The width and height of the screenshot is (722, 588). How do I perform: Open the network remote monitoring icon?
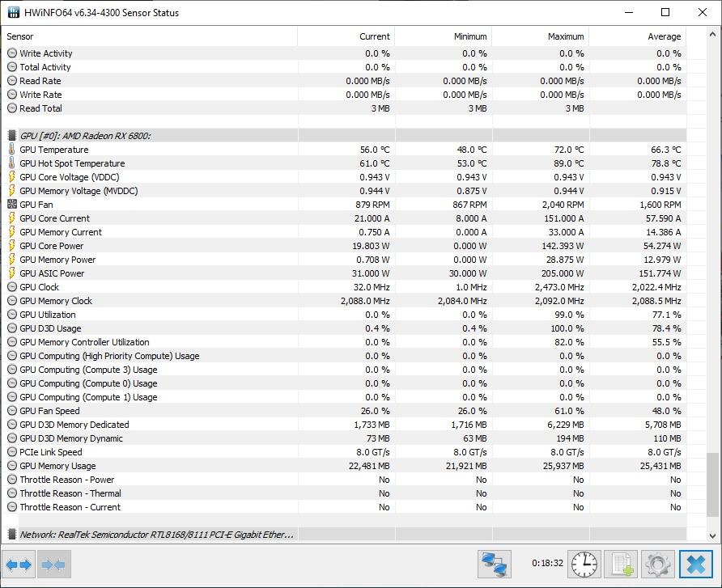(x=494, y=564)
